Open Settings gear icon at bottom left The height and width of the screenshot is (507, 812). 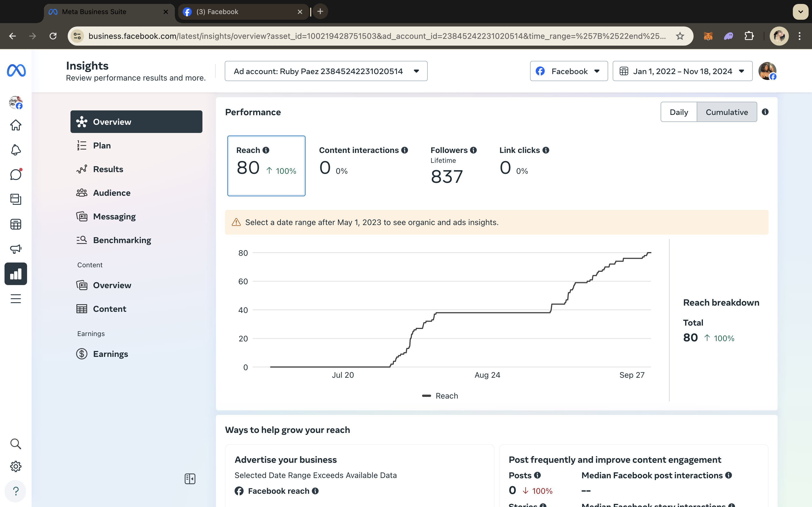pyautogui.click(x=16, y=466)
